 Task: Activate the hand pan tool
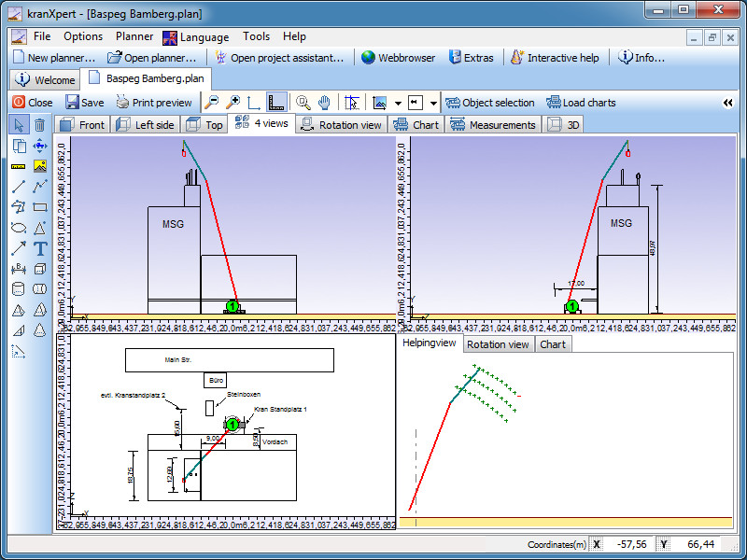click(x=324, y=103)
